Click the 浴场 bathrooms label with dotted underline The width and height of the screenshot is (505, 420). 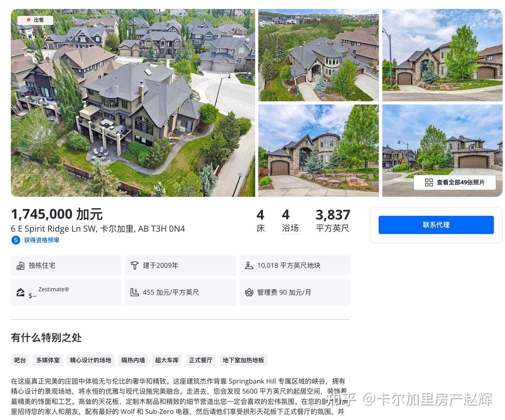coord(290,228)
